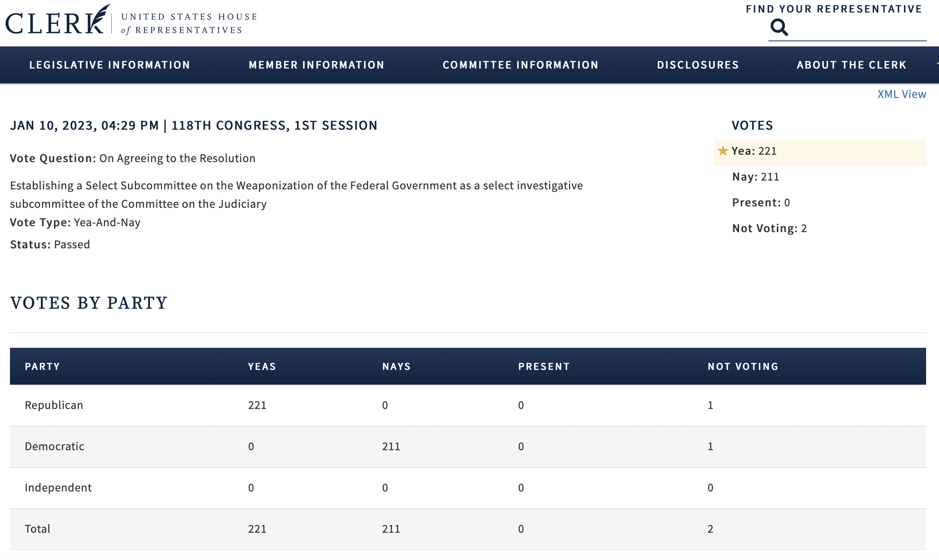Click the Votes by Party heading
The image size is (939, 560).
(88, 302)
